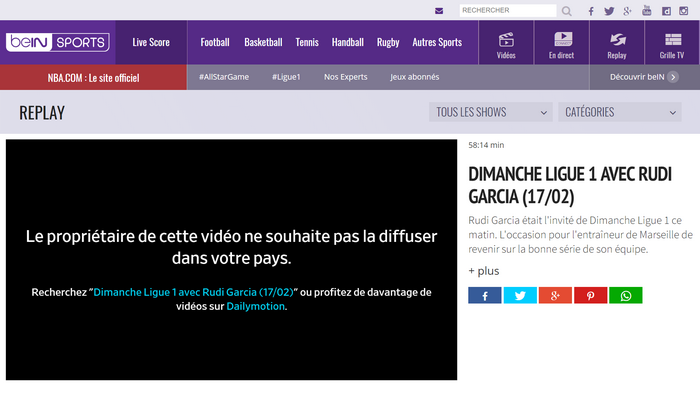The width and height of the screenshot is (700, 399).
Task: Share video on Google Plus button
Action: [555, 295]
